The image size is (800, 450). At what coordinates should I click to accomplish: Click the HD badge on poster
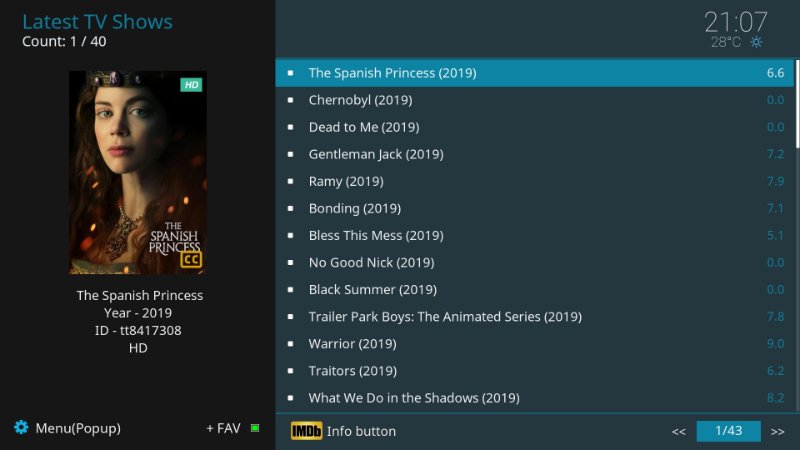pyautogui.click(x=191, y=85)
